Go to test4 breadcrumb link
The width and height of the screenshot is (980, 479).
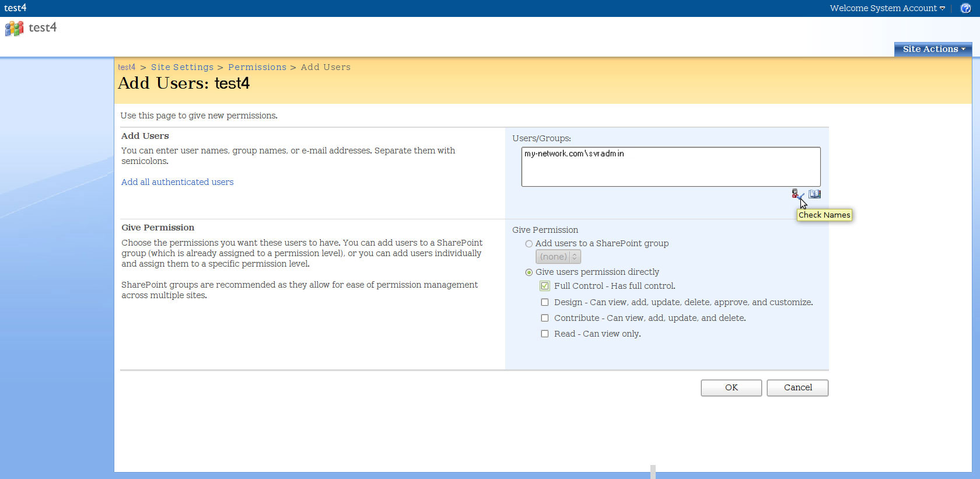click(127, 67)
